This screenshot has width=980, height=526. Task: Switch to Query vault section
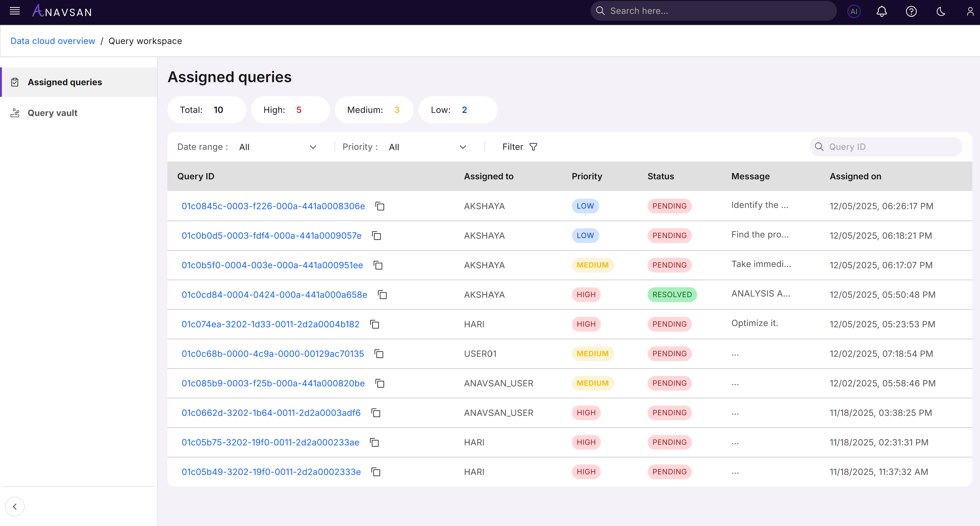coord(53,113)
